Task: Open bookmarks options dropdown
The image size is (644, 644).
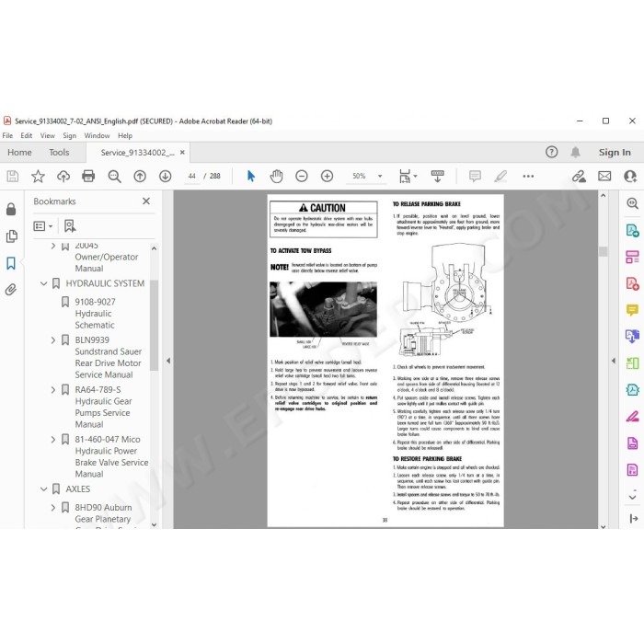Action: coord(43,226)
